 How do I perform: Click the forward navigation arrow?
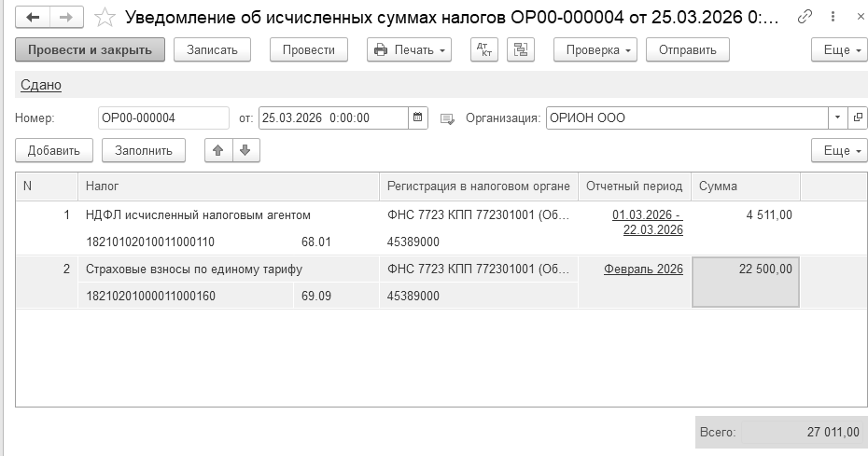[65, 17]
